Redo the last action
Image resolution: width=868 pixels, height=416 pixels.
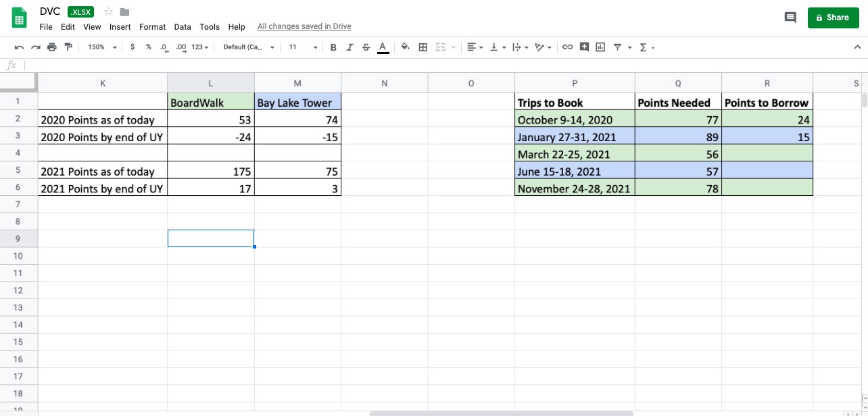point(36,47)
